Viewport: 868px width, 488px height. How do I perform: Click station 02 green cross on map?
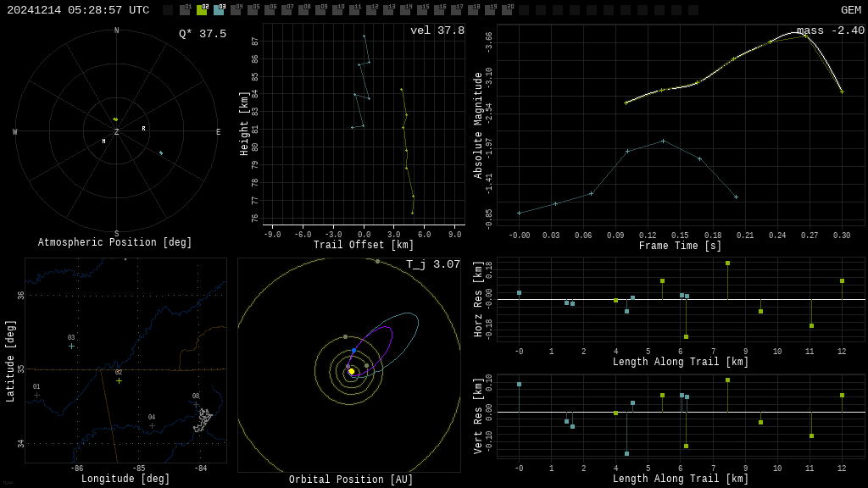(x=119, y=380)
